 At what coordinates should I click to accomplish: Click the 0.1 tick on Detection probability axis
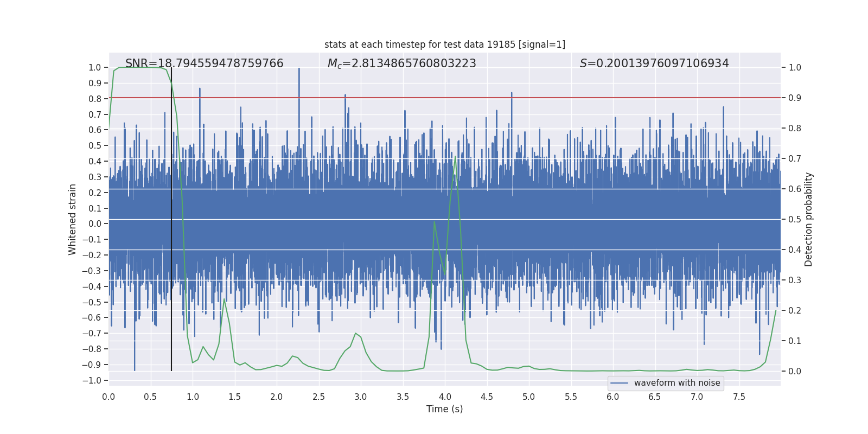pyautogui.click(x=795, y=341)
